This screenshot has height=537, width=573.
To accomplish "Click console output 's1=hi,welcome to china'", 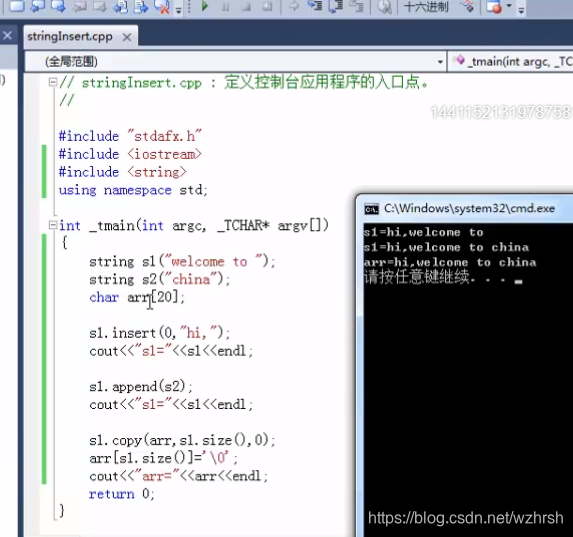I will [446, 247].
